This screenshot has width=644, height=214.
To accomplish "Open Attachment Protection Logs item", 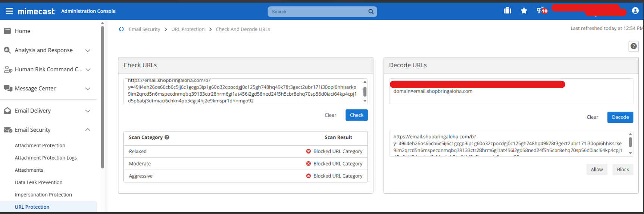I will click(x=46, y=158).
